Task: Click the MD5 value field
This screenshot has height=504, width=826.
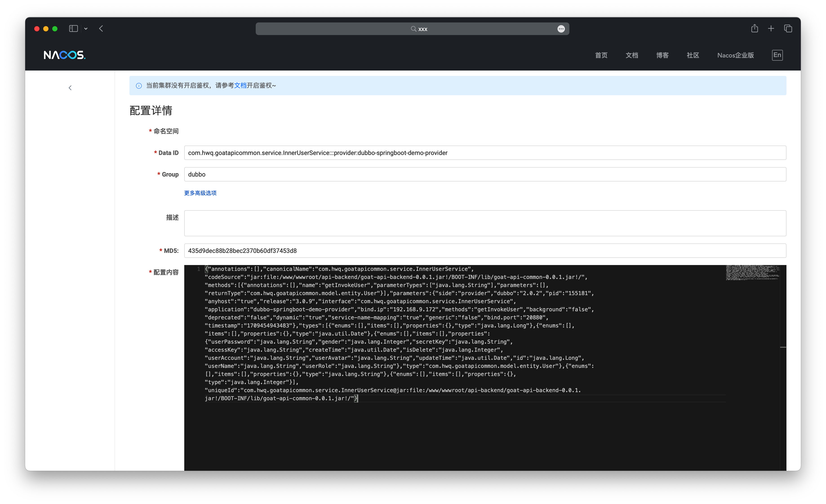Action: click(x=485, y=251)
